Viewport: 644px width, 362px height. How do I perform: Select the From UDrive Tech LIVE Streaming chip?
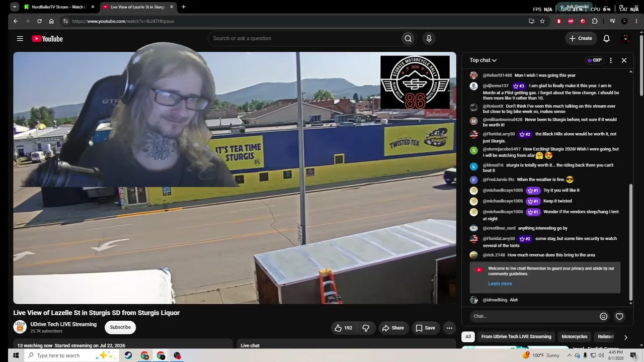[x=516, y=337]
